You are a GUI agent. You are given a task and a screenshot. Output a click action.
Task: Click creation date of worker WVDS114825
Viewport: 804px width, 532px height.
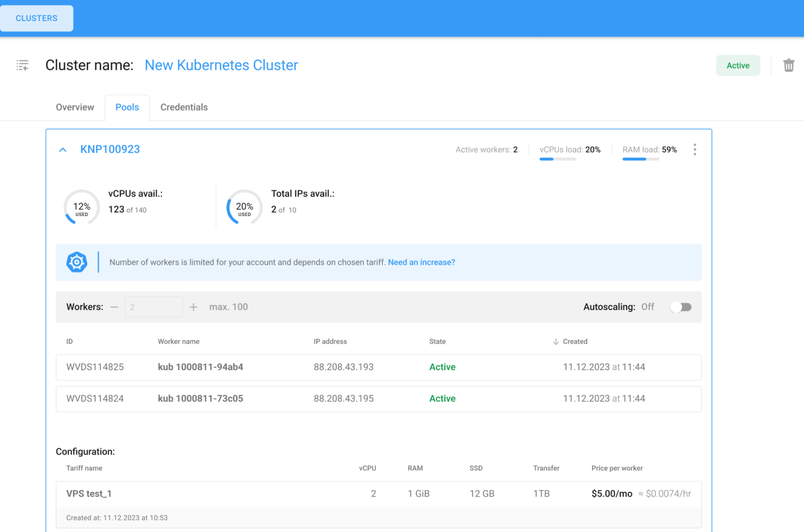[604, 367]
